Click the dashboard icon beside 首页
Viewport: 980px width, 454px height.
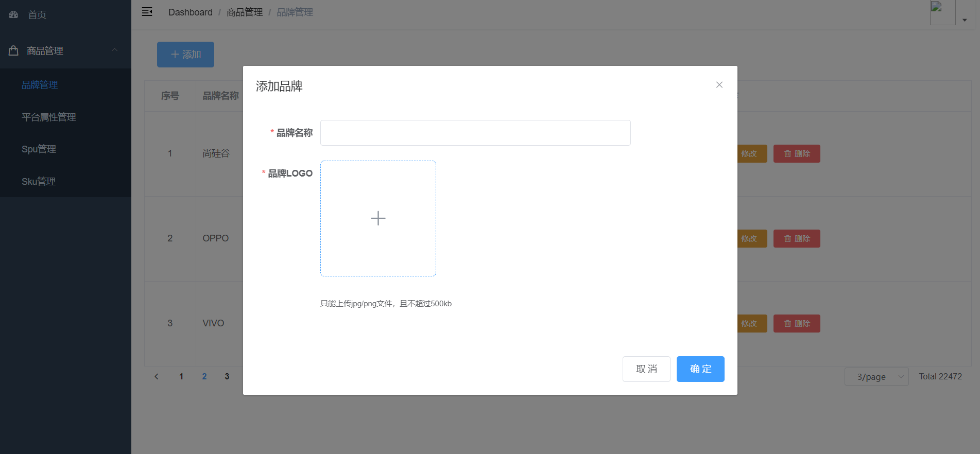(x=14, y=14)
